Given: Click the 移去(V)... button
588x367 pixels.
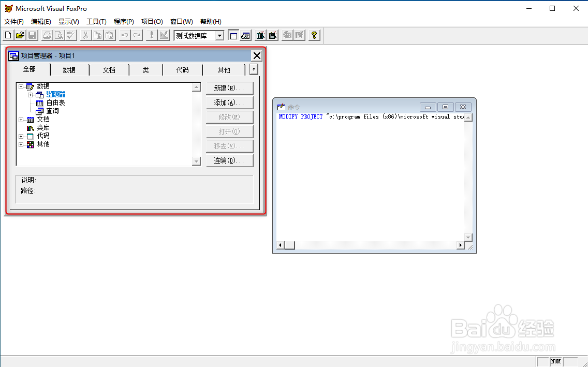Looking at the screenshot, I should [229, 146].
